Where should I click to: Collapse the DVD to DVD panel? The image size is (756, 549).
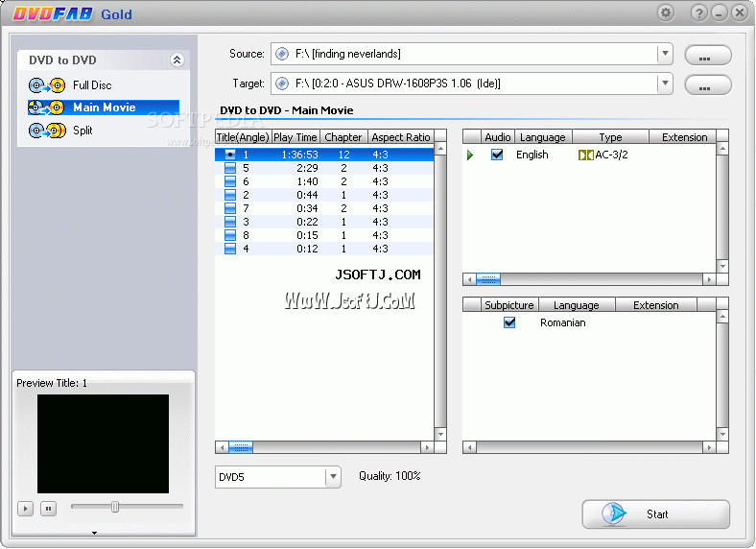point(177,60)
